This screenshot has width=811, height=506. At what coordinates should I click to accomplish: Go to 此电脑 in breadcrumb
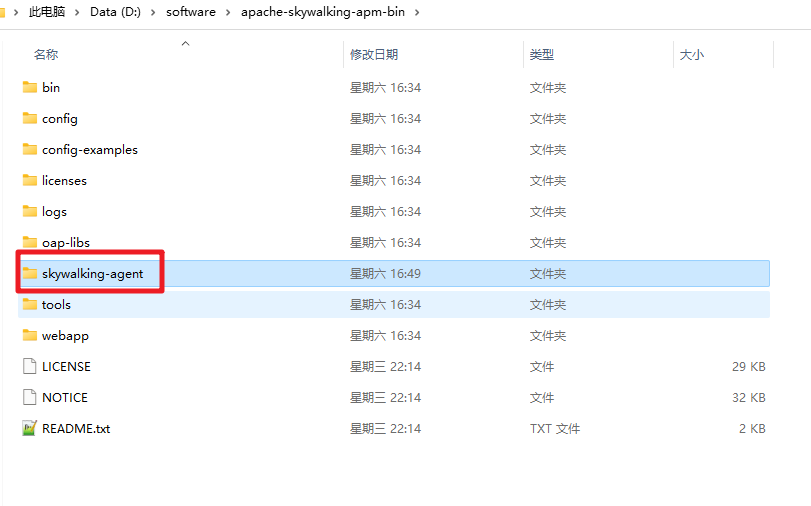click(47, 12)
